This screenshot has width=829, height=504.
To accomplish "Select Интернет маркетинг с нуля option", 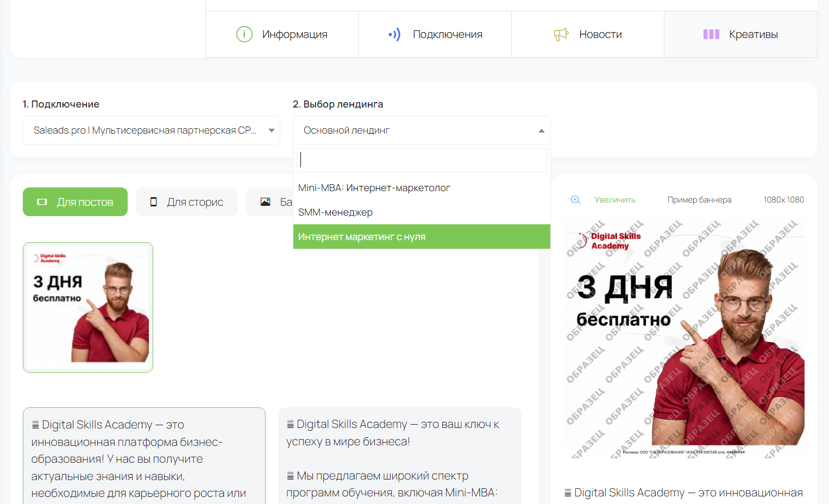I will click(422, 237).
